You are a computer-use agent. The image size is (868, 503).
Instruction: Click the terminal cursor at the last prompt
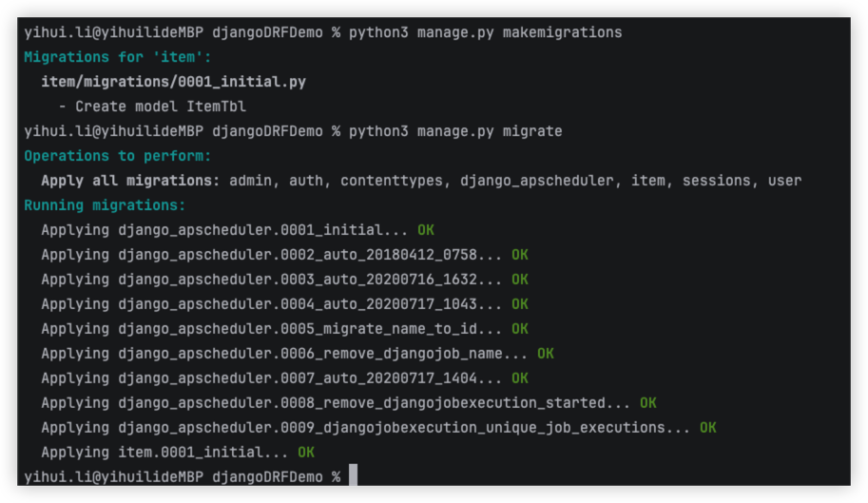point(353,475)
